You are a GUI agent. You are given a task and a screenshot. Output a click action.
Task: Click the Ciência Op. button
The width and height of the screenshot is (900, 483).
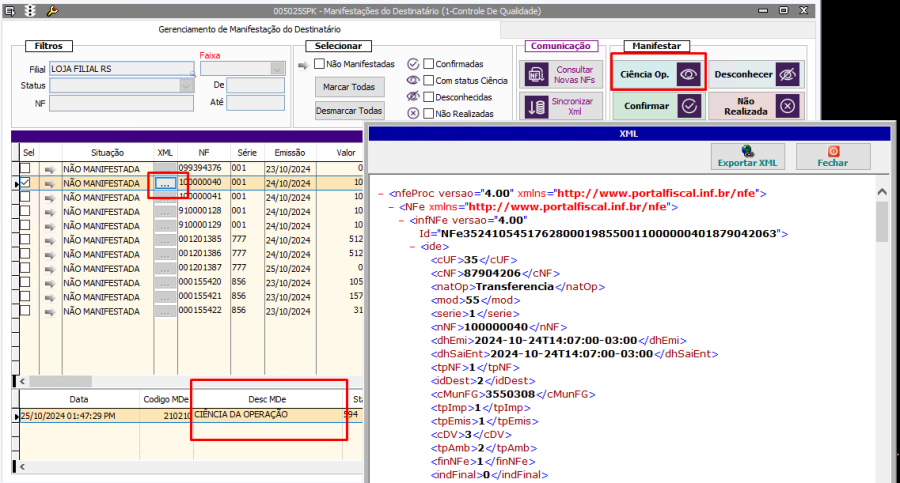[x=658, y=74]
